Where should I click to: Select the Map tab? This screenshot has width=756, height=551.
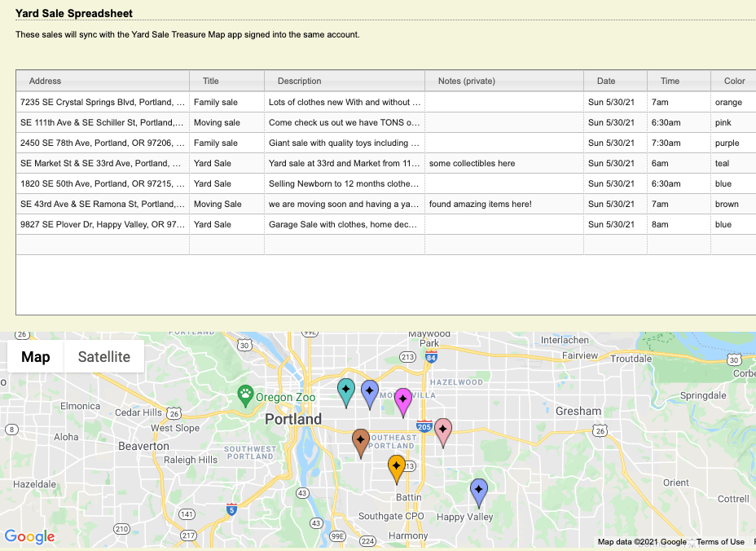point(34,356)
